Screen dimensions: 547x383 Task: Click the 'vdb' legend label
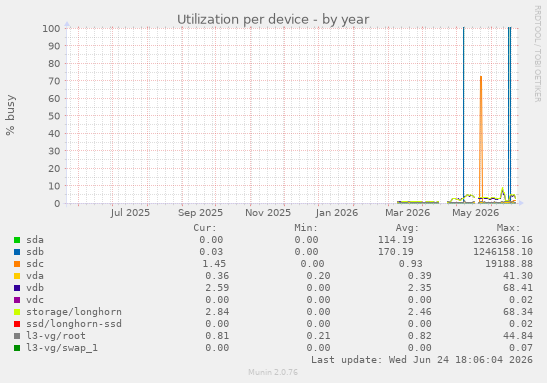[35, 288]
